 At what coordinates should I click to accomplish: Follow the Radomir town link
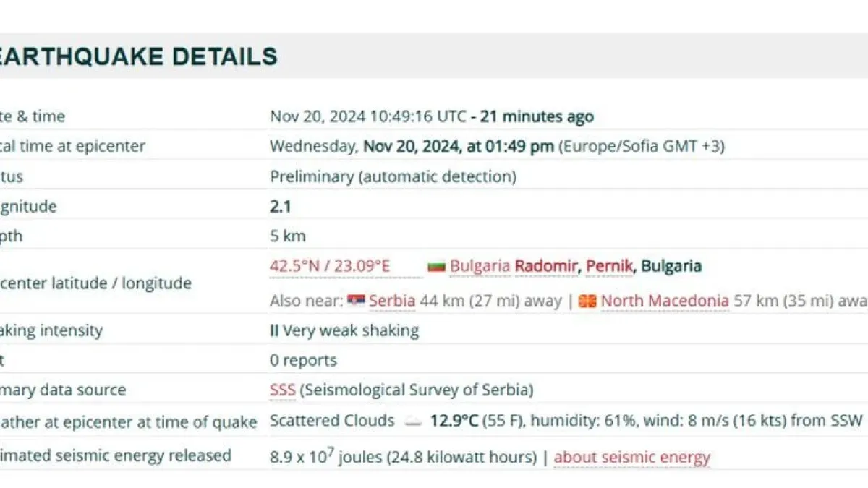pyautogui.click(x=546, y=266)
